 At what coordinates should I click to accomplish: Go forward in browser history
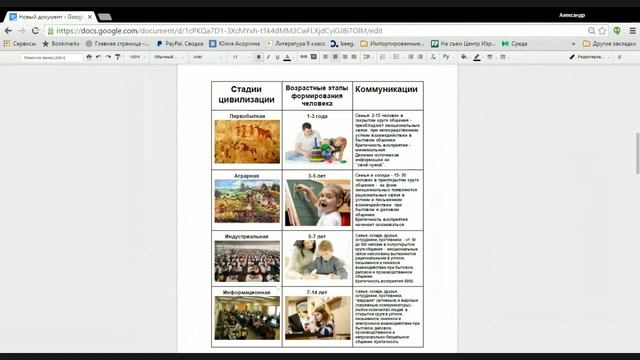point(22,31)
